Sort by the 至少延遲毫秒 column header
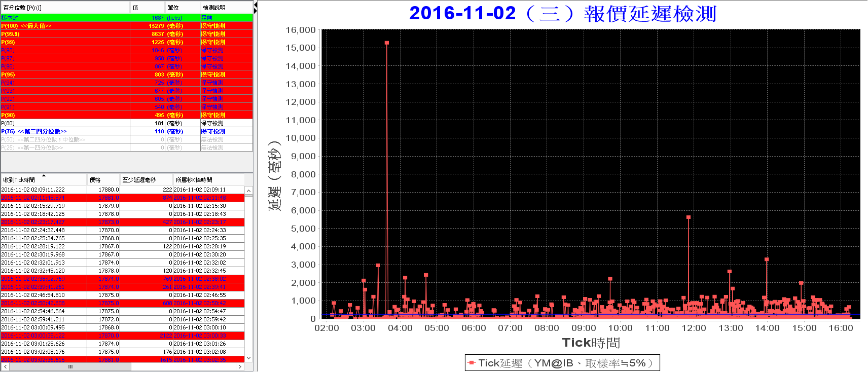Image resolution: width=868 pixels, height=372 pixels. point(147,179)
